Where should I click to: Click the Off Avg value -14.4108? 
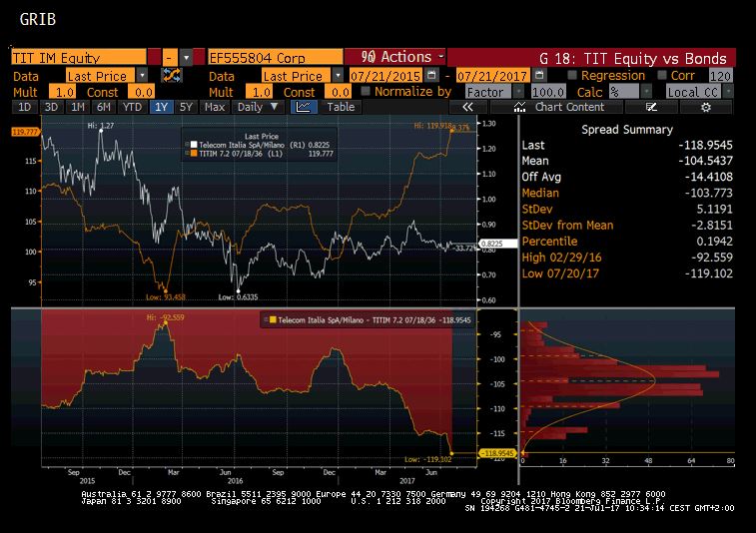tap(708, 177)
